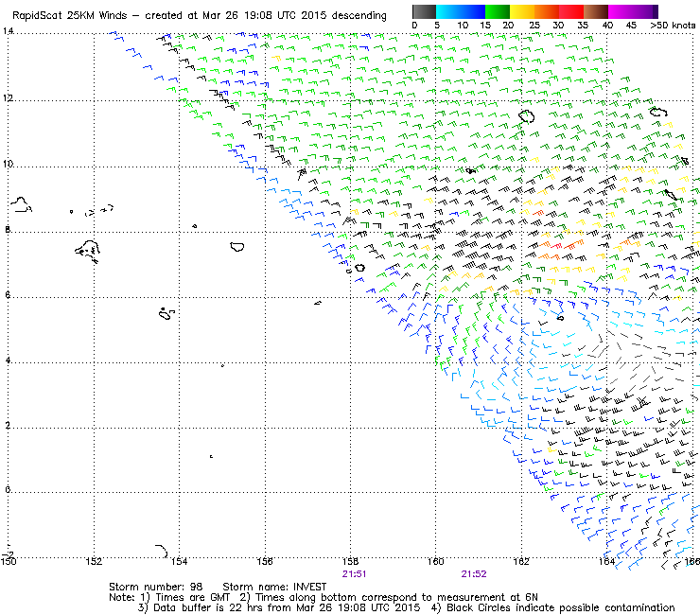Click the longitude axis label 162
This screenshot has width=700, height=615.
tap(521, 562)
